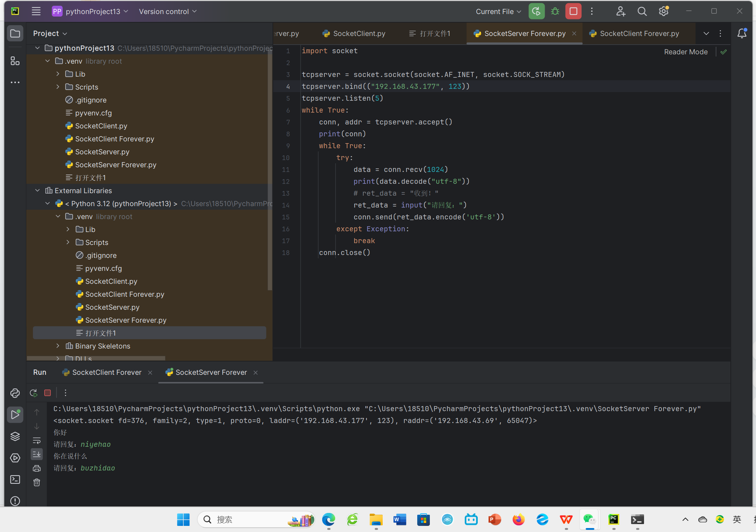Open IDE settings gear
This screenshot has height=532, width=756.
point(663,11)
